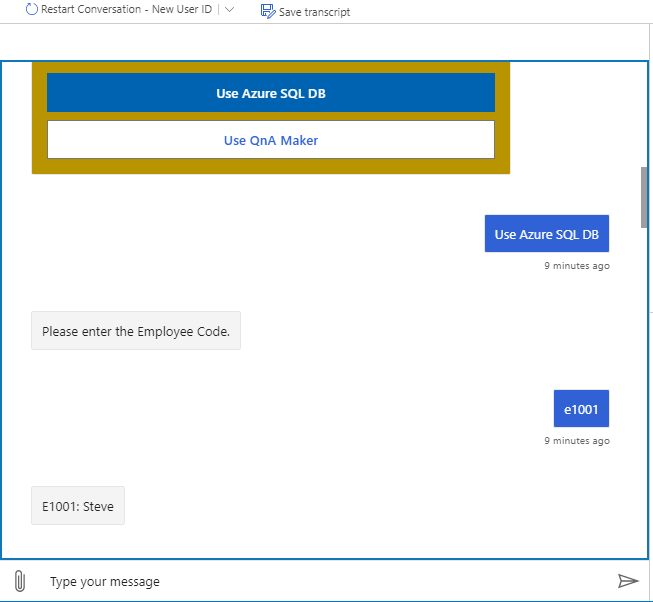Click the Save transcript disk icon

[268, 11]
